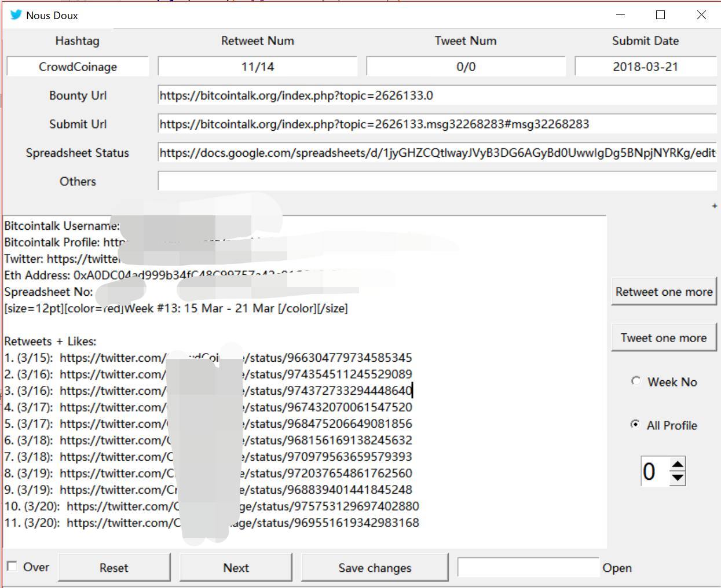The height and width of the screenshot is (588, 721).
Task: Click retweet line 11 ending 969551619342983168
Action: pos(212,523)
